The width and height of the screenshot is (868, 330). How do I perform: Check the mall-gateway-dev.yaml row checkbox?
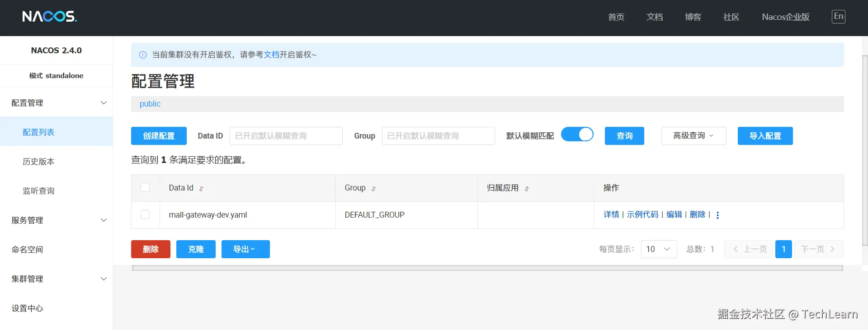(x=145, y=214)
